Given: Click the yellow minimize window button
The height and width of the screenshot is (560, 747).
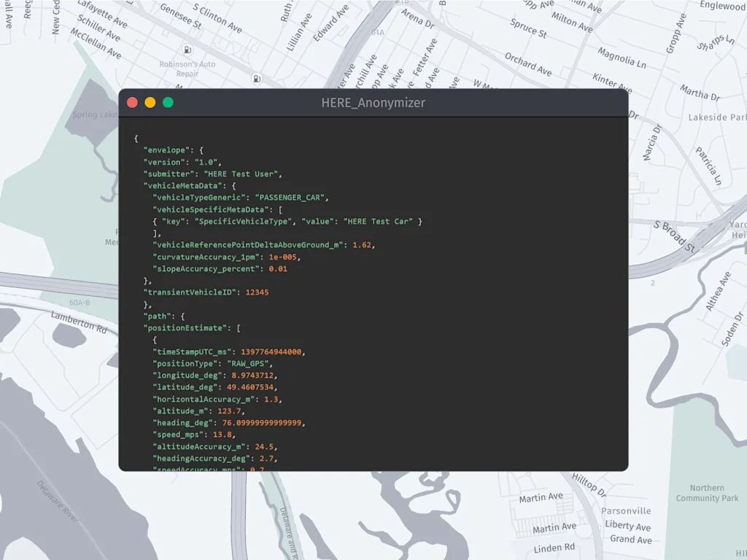Looking at the screenshot, I should [150, 102].
